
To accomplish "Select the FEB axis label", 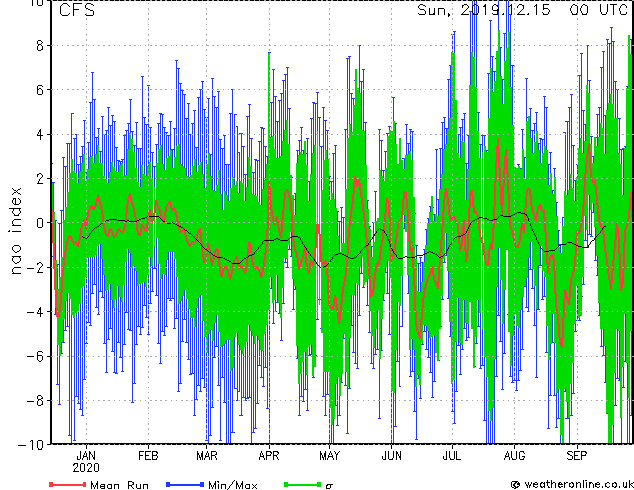I will [x=148, y=456].
